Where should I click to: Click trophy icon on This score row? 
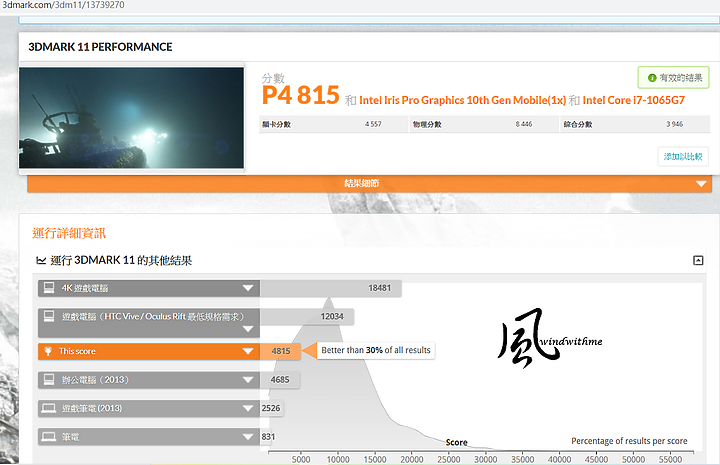(48, 351)
